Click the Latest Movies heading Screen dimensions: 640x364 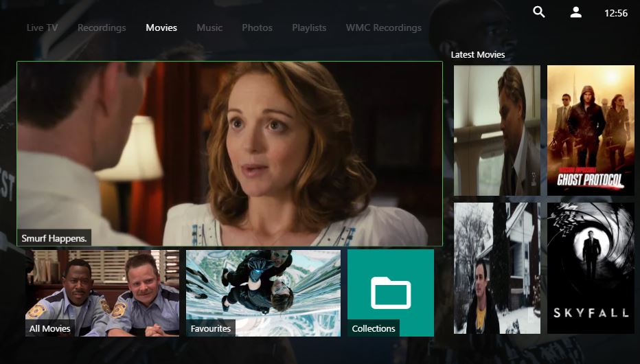tap(478, 55)
